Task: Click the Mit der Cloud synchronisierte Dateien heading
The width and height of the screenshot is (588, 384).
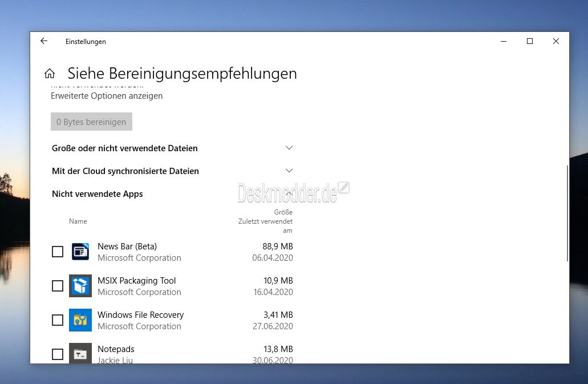Action: (x=125, y=171)
